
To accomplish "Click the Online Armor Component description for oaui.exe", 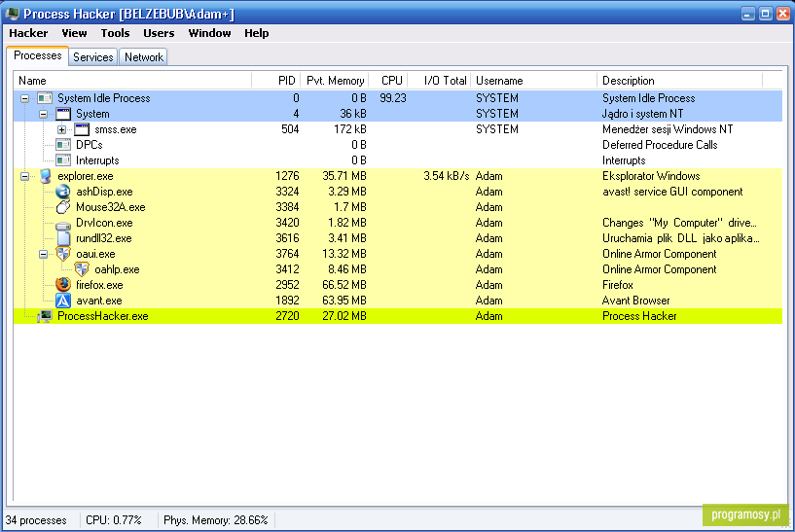I will click(x=659, y=254).
